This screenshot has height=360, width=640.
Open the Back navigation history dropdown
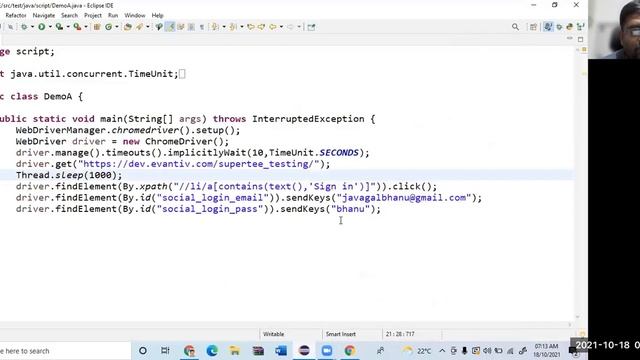pyautogui.click(x=281, y=27)
